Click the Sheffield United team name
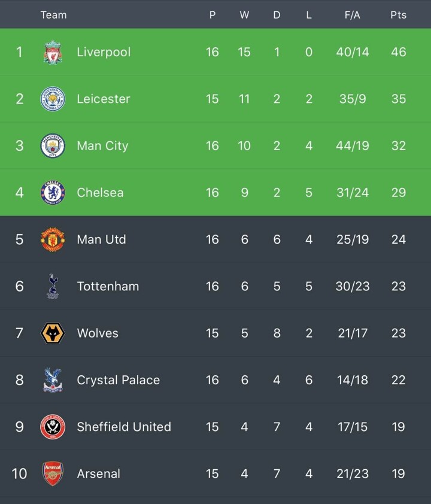Screen dimensions: 431x504 click(x=124, y=427)
